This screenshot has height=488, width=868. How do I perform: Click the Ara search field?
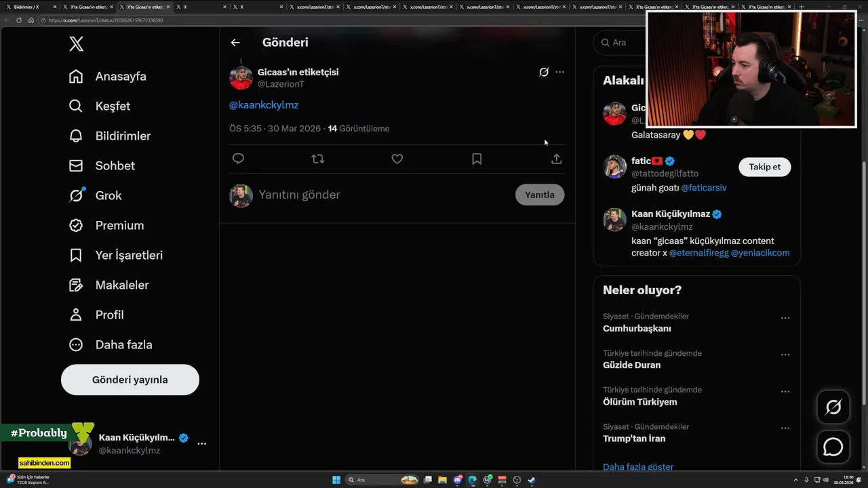pyautogui.click(x=620, y=43)
